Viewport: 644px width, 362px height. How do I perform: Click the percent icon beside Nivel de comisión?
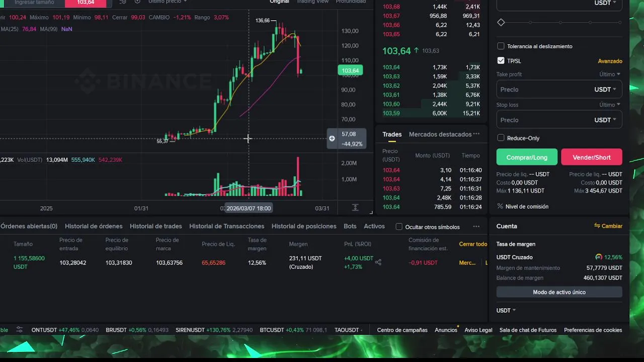500,206
